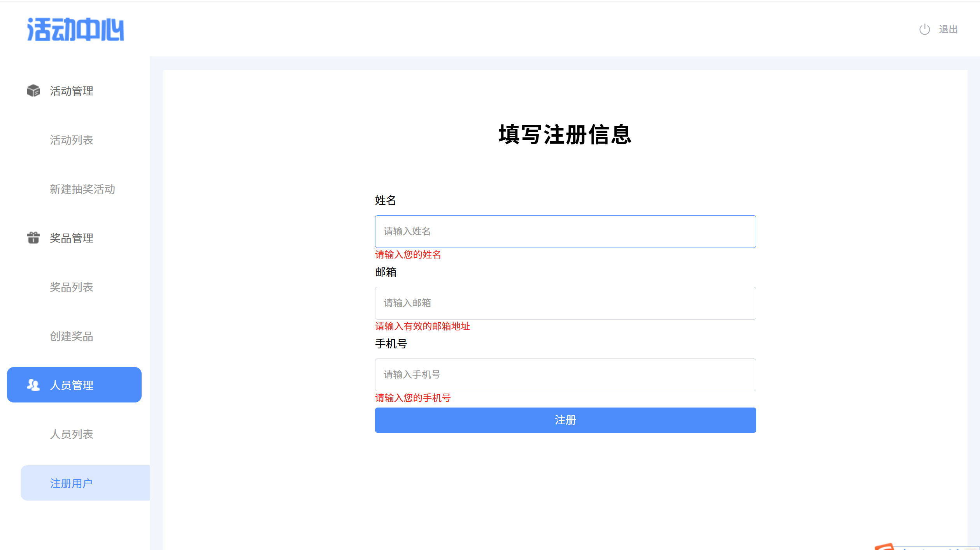This screenshot has height=550, width=980.
Task: Open the 活动列表 page
Action: pyautogui.click(x=72, y=140)
